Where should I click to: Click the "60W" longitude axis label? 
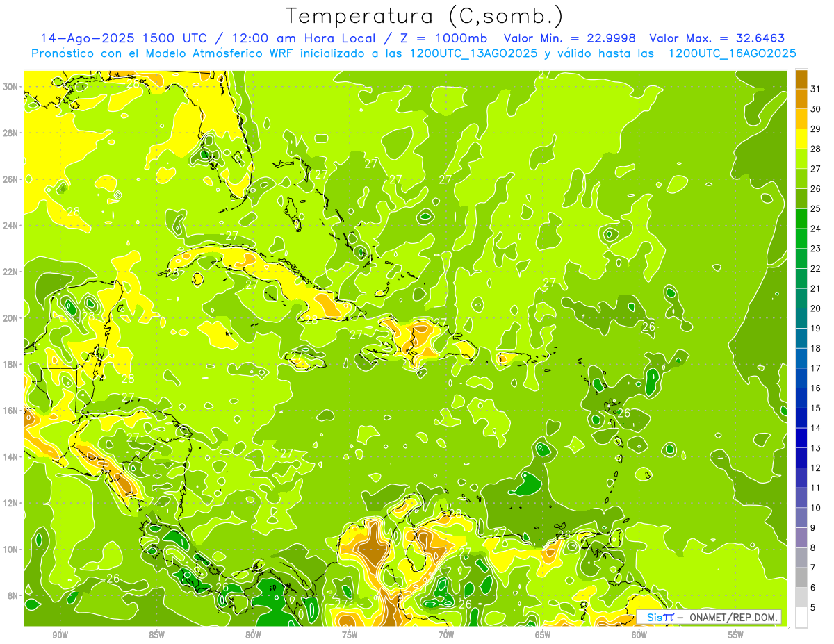[639, 635]
